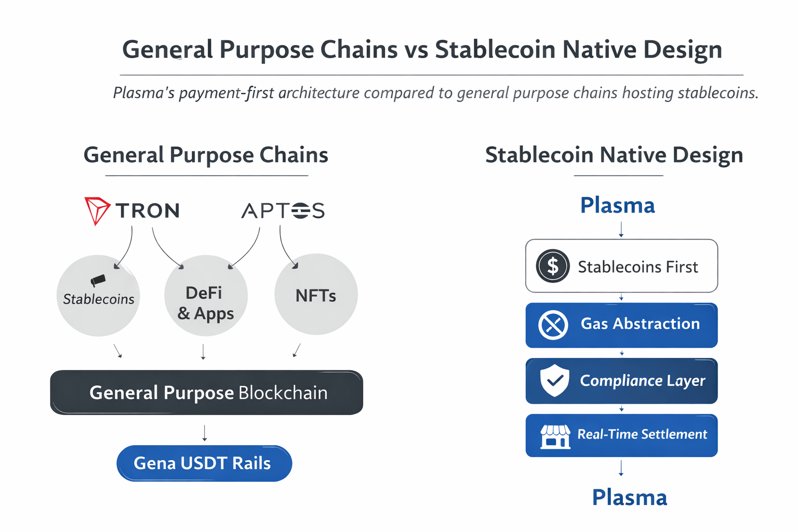This screenshot has height=532, width=798.
Task: Click the small tag icon above Stablecoins
Action: (x=98, y=281)
